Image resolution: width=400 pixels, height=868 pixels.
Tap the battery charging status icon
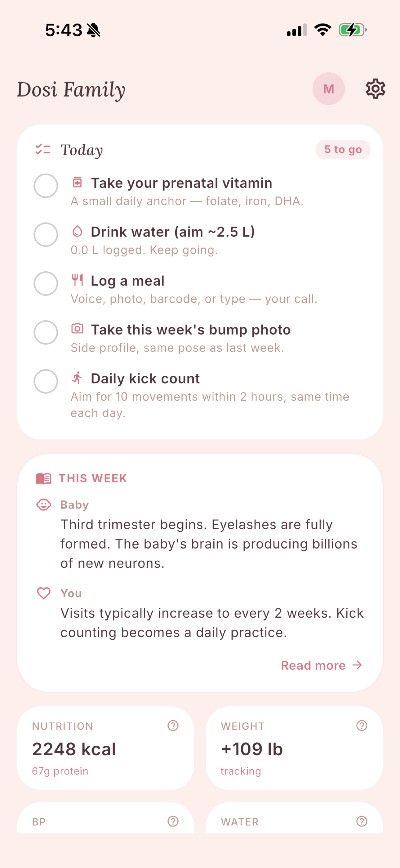[353, 30]
